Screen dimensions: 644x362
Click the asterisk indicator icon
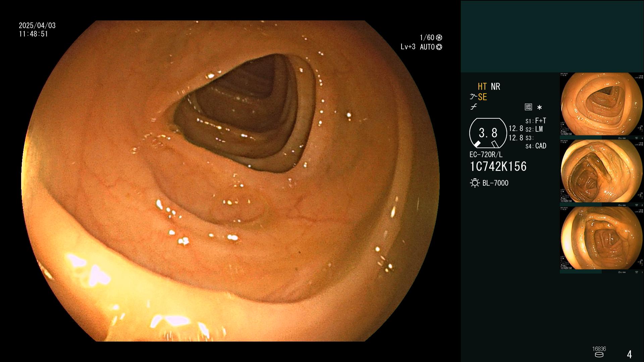539,107
